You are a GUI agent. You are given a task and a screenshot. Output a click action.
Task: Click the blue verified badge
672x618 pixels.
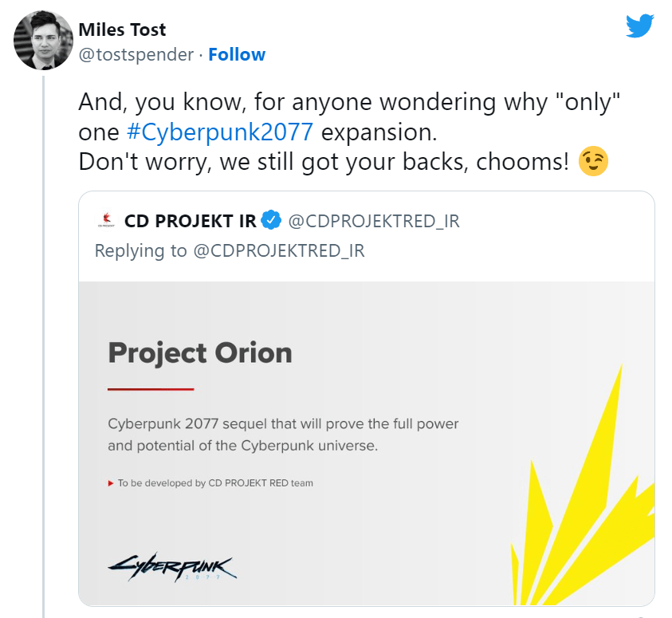272,220
